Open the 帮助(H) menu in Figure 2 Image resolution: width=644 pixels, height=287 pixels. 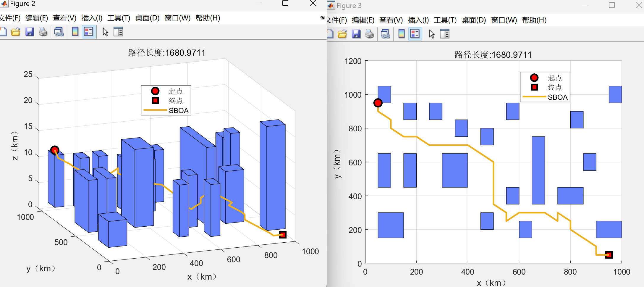(x=207, y=18)
